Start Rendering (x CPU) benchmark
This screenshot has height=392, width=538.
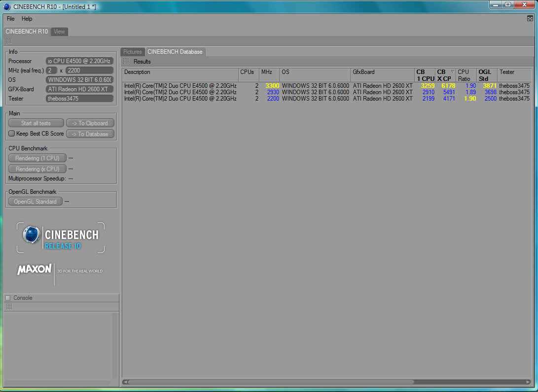(37, 169)
